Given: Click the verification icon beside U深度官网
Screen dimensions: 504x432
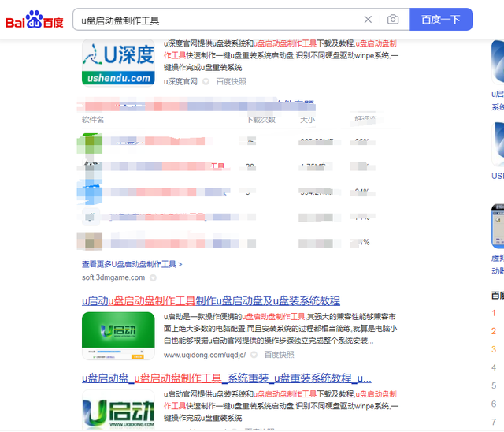Looking at the screenshot, I should pyautogui.click(x=206, y=81).
